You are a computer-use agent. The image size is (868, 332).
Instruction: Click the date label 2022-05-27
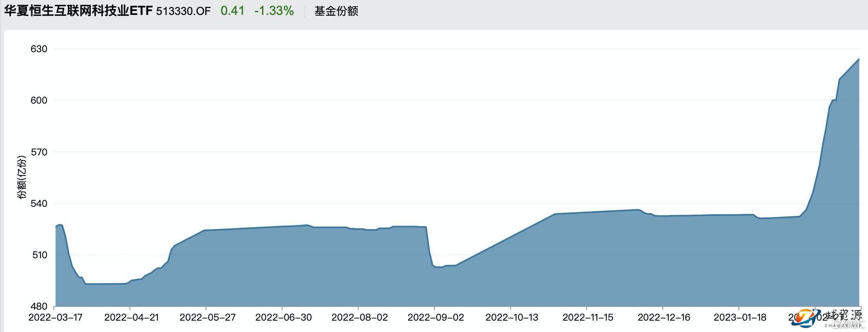click(208, 317)
